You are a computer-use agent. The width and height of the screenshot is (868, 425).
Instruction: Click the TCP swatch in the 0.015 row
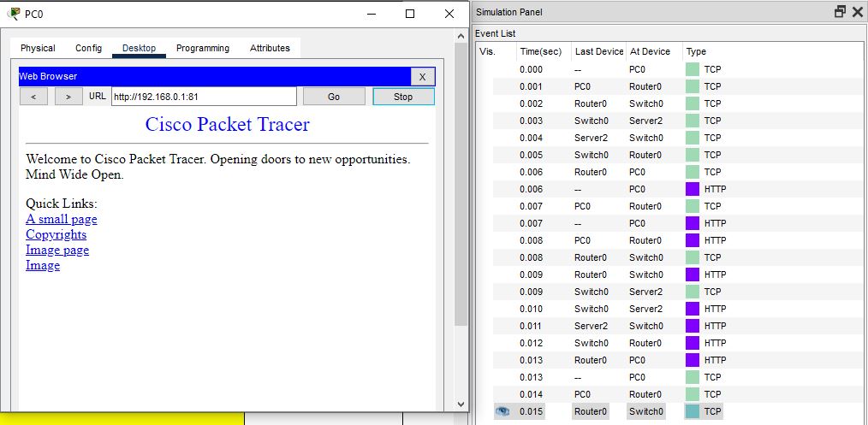click(x=692, y=411)
